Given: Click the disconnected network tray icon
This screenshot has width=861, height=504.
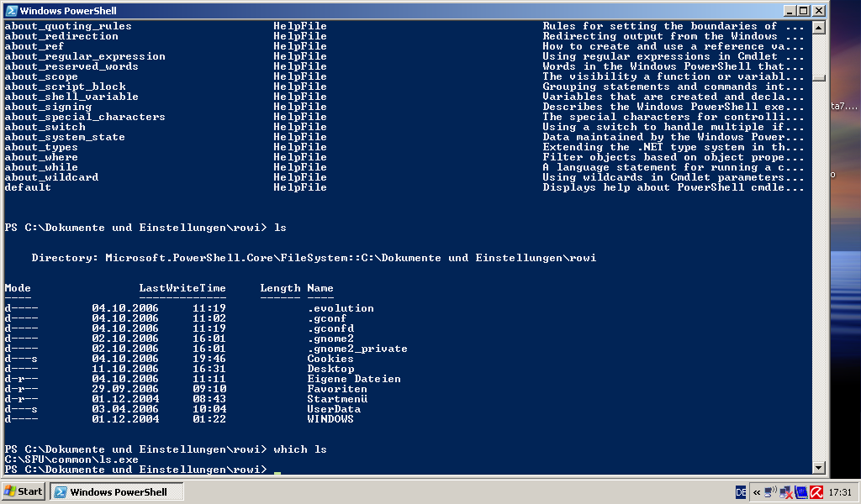Looking at the screenshot, I should click(x=785, y=492).
